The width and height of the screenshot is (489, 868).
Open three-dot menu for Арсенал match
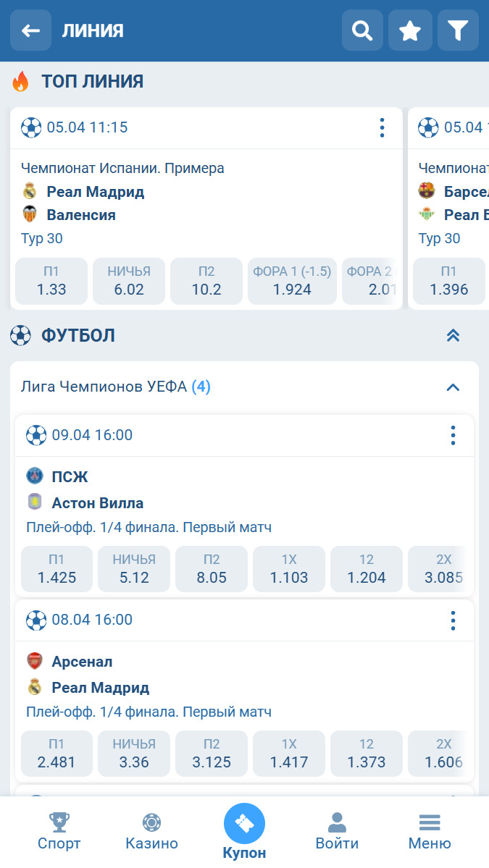click(x=453, y=620)
